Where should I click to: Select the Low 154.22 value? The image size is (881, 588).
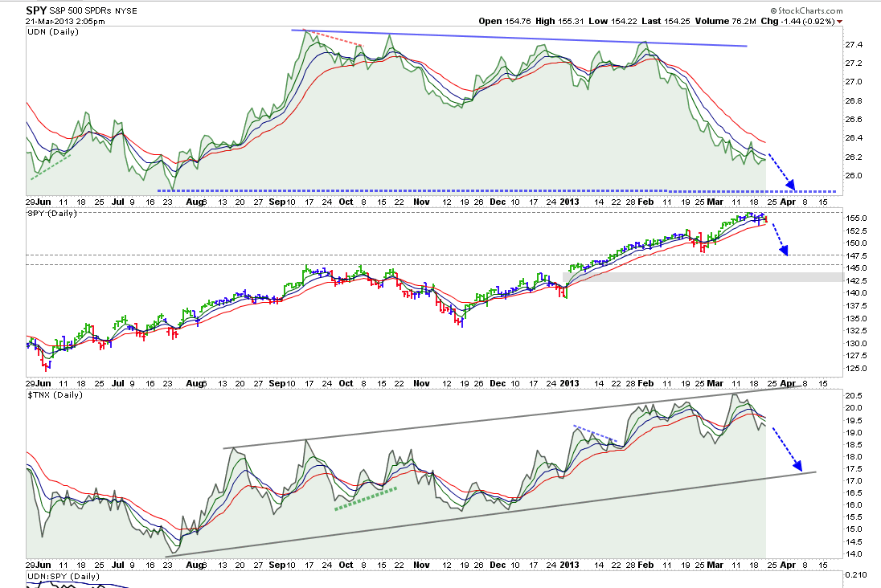point(624,21)
